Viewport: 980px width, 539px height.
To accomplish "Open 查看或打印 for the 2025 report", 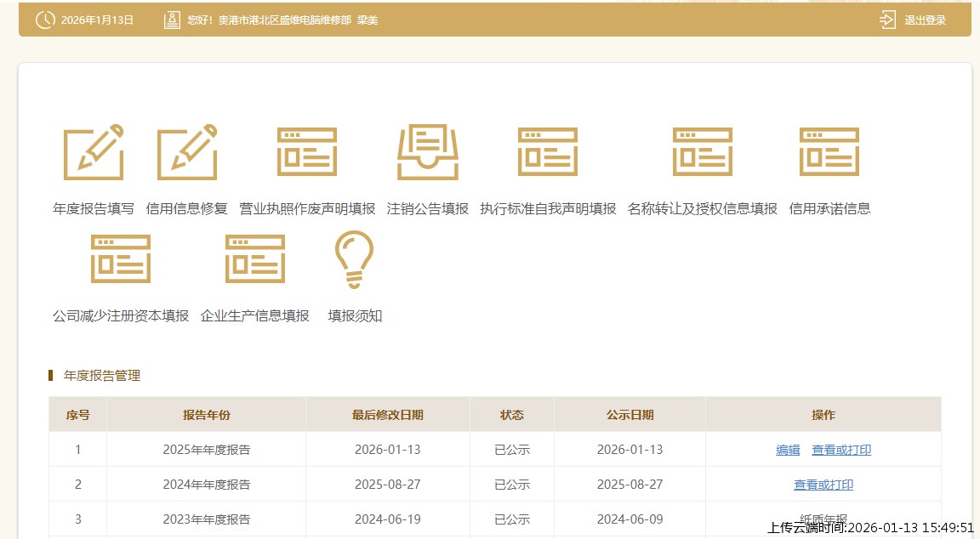I will (x=840, y=449).
